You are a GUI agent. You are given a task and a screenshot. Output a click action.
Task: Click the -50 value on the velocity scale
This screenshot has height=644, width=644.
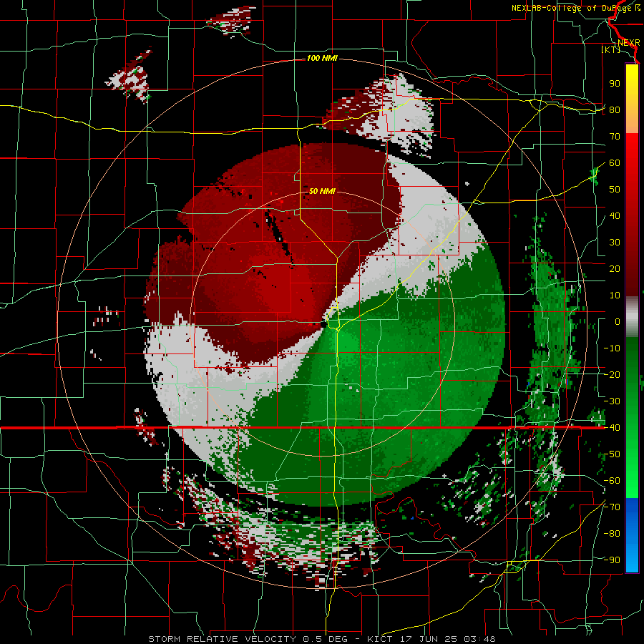612,454
